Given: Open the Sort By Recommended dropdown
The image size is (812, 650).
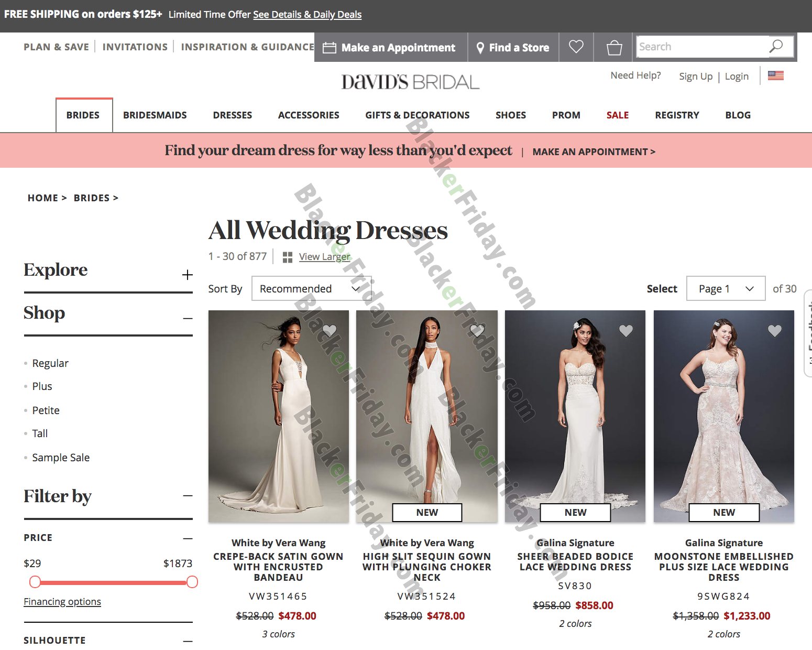Looking at the screenshot, I should pos(311,288).
